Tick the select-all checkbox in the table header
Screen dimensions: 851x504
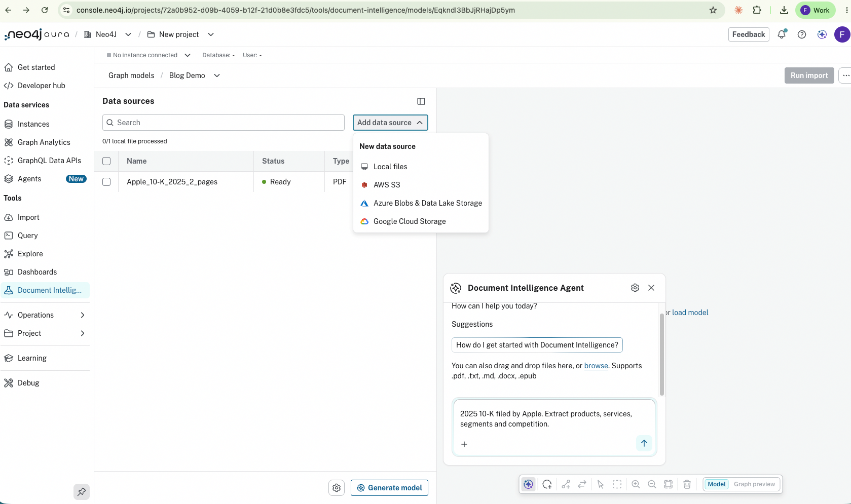tap(106, 161)
